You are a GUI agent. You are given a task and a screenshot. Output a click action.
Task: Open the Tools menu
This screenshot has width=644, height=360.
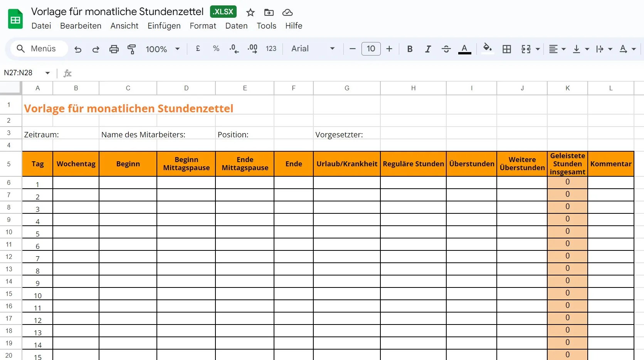pos(266,26)
